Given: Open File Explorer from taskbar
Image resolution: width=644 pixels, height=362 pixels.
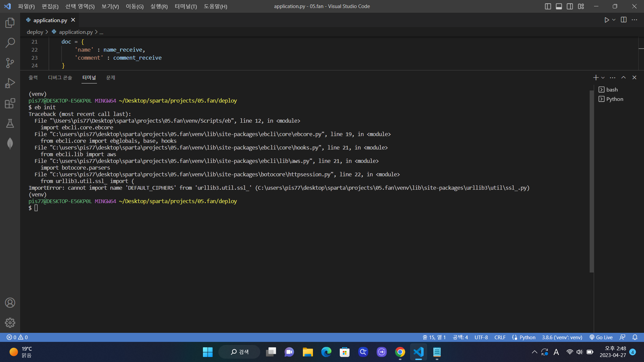Looking at the screenshot, I should 308,352.
